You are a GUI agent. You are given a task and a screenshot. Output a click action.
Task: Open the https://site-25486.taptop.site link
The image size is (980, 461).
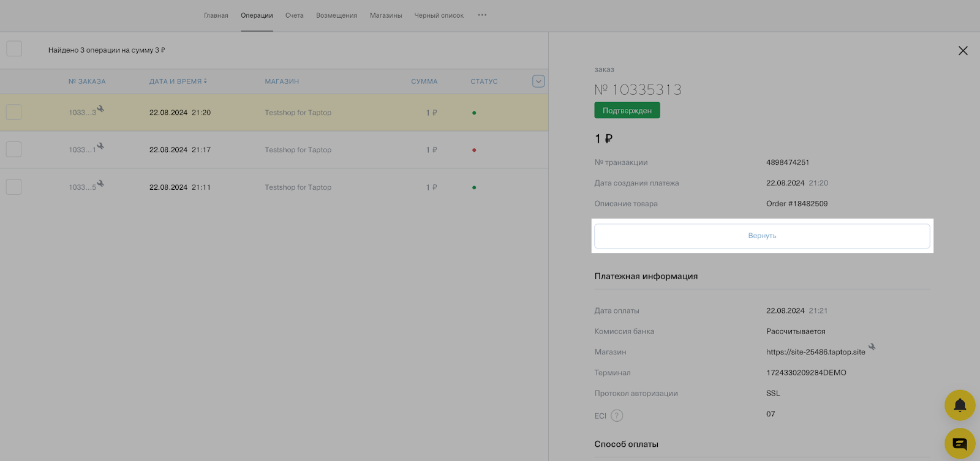pyautogui.click(x=816, y=352)
